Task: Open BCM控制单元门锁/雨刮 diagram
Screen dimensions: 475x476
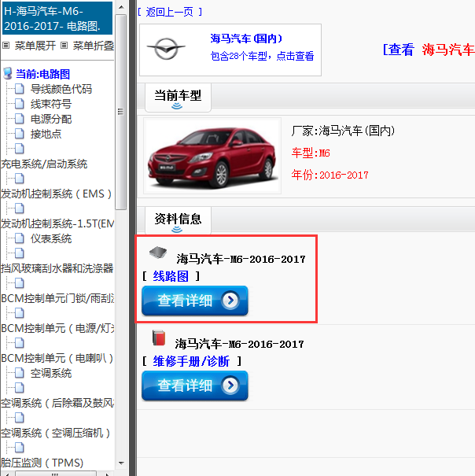Action: 57,298
